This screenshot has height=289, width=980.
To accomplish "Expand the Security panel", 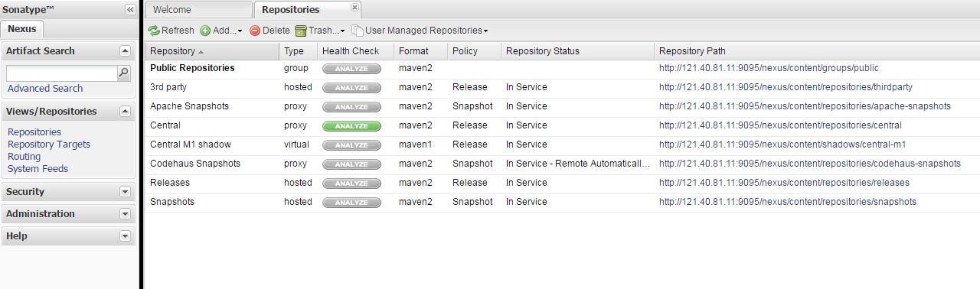I will click(x=126, y=192).
